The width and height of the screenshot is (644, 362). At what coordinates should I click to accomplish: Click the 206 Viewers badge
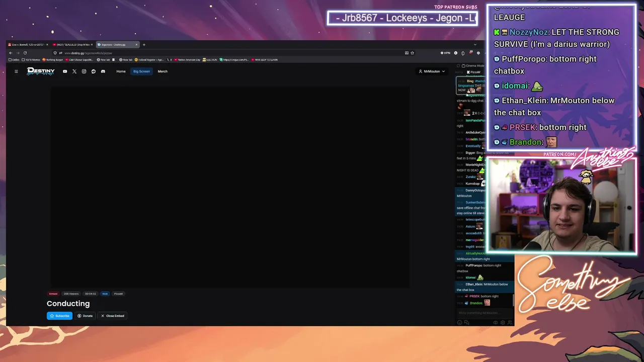click(x=71, y=294)
